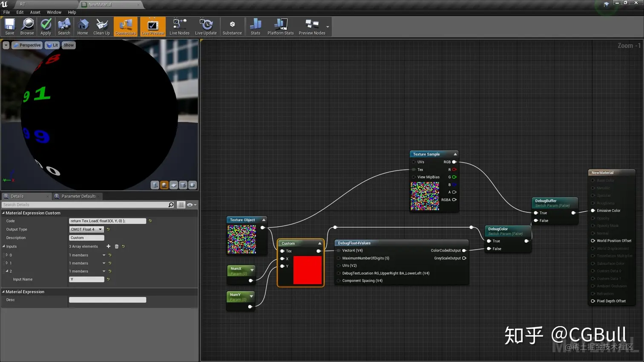Switch to the NewMaterial editor tab
644x362 pixels.
click(111, 4)
